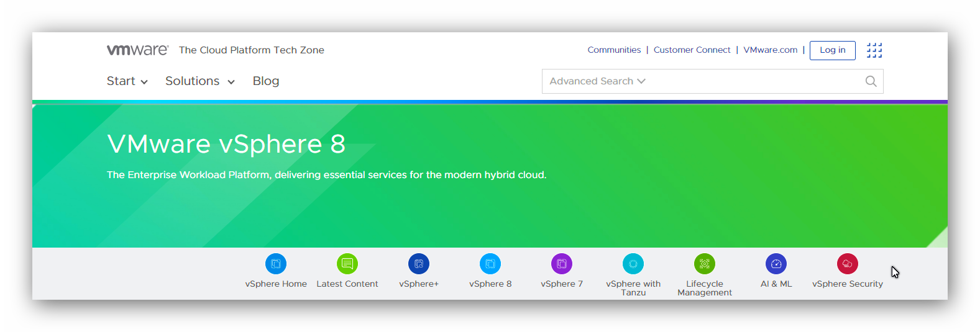Select the vSphere with Tanzu label
980x332 pixels.
point(633,288)
